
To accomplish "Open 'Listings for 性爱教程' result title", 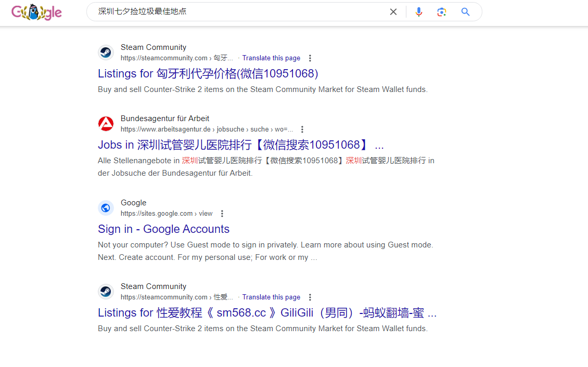I will pyautogui.click(x=267, y=313).
